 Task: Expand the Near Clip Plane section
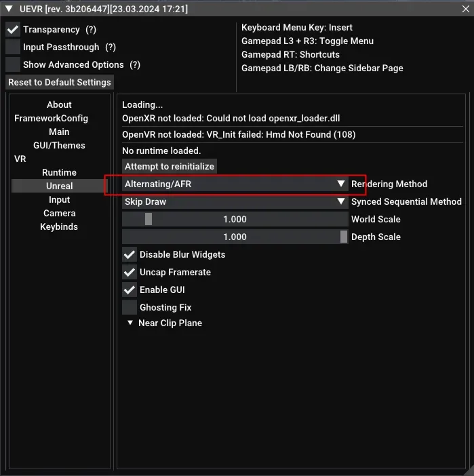pos(130,323)
